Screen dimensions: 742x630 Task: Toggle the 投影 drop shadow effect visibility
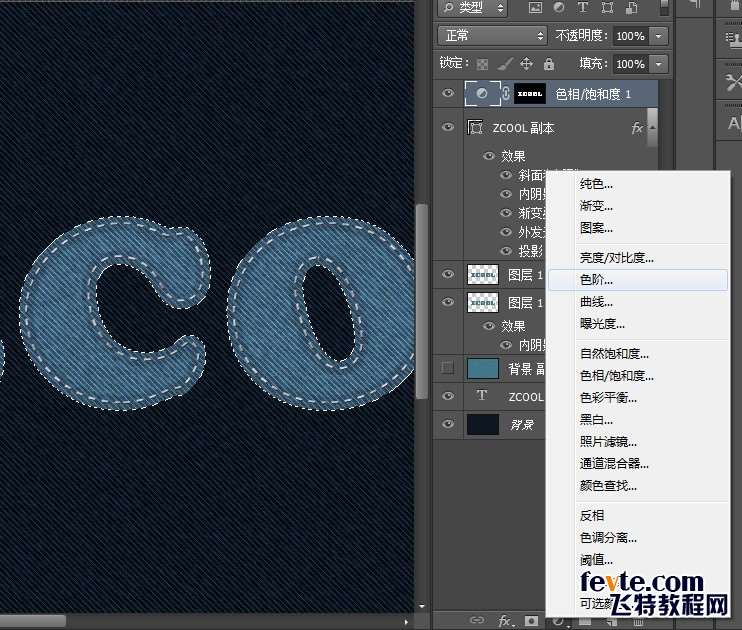(x=506, y=250)
